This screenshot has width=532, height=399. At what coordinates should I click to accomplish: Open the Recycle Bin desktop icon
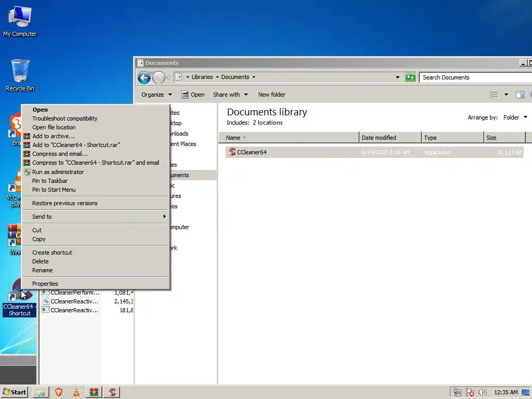[x=20, y=75]
